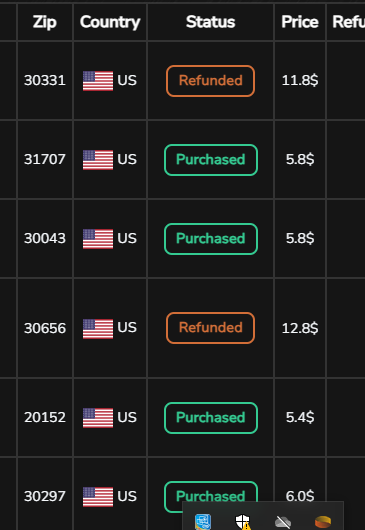The width and height of the screenshot is (365, 530).
Task: Click the Purchased badge for zip 31707
Action: click(211, 160)
